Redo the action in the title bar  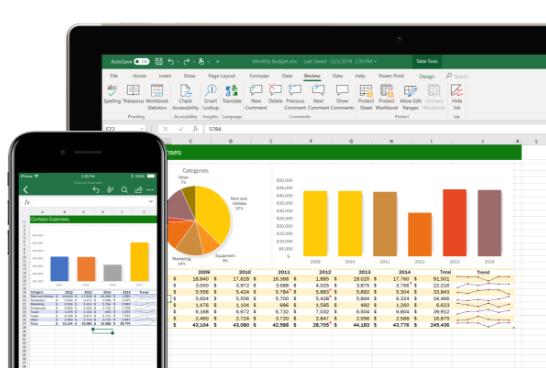coord(186,62)
